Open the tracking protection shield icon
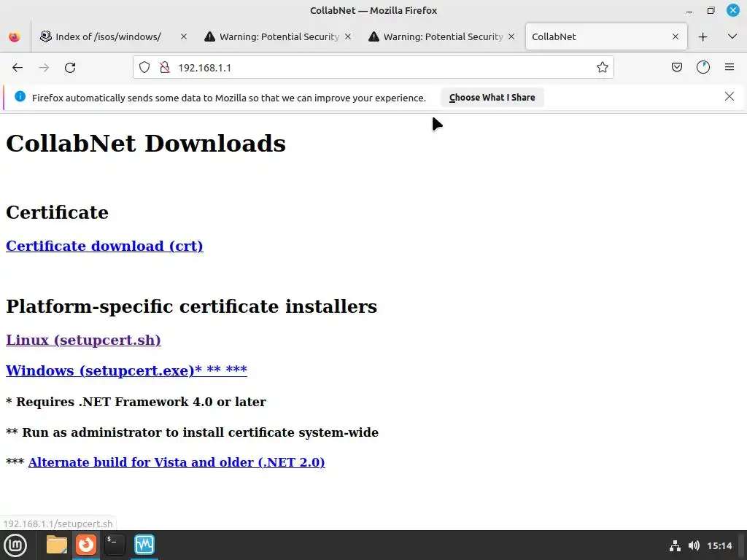The image size is (747, 560). coord(144,68)
